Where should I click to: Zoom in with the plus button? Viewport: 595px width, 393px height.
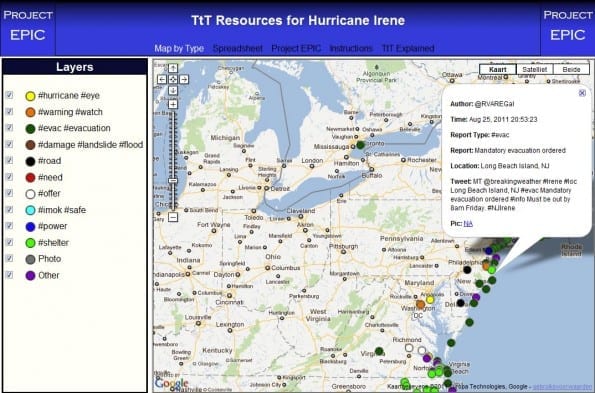coord(173,104)
